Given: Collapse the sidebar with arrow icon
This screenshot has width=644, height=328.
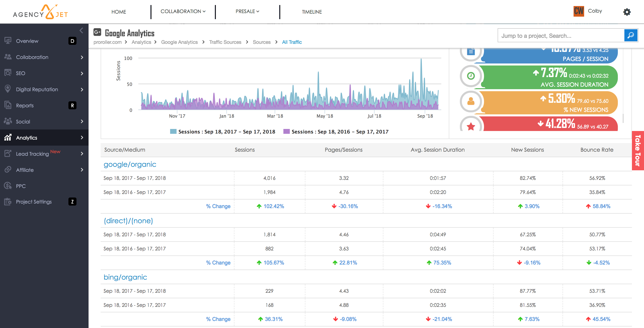Looking at the screenshot, I should pyautogui.click(x=81, y=30).
